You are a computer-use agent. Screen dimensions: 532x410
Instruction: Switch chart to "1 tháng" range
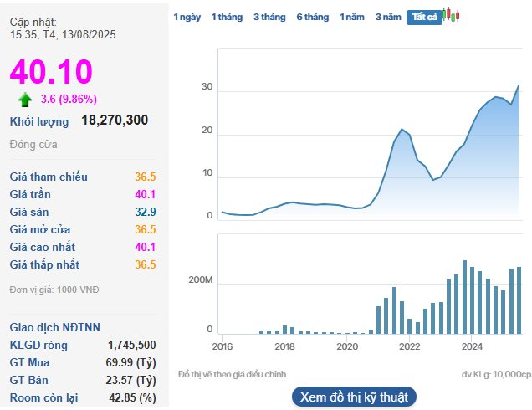coord(226,17)
